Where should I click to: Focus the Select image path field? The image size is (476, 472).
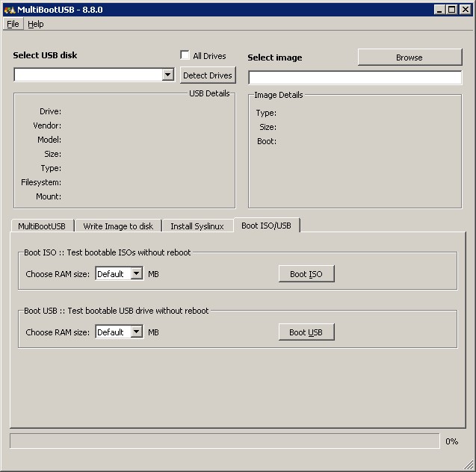(355, 78)
